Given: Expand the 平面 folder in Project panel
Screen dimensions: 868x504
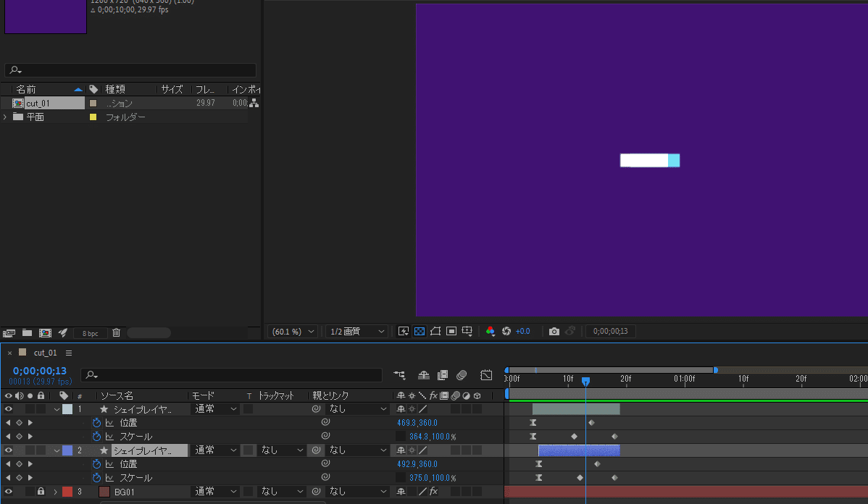Looking at the screenshot, I should click(x=5, y=117).
